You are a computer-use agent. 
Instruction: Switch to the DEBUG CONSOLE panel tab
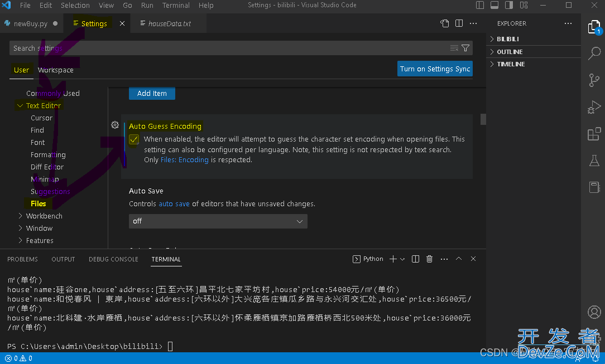click(x=113, y=259)
